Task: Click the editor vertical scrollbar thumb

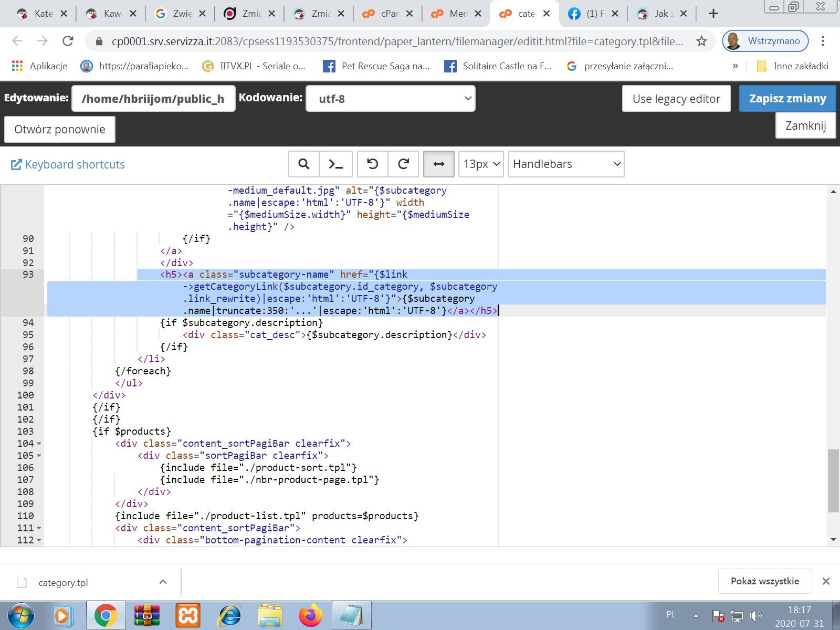Action: coord(833,480)
